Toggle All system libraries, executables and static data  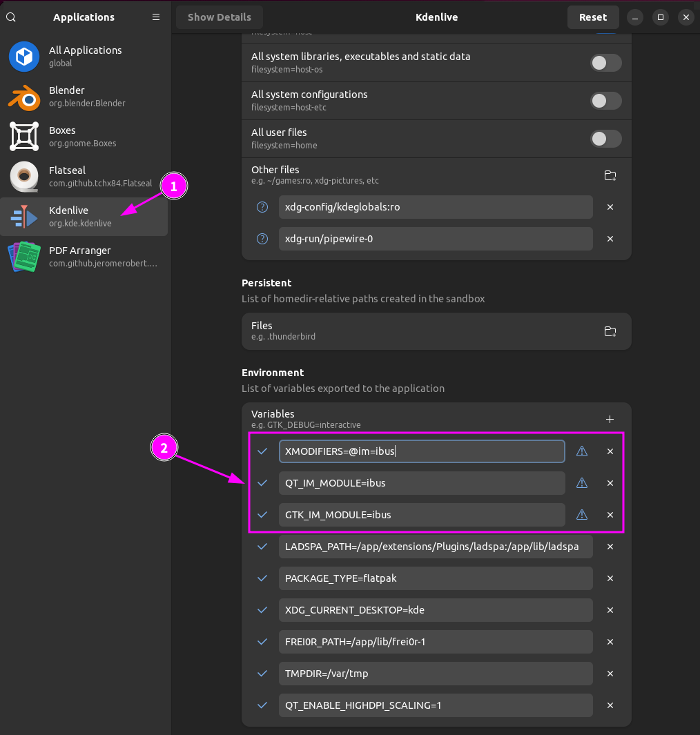pyautogui.click(x=605, y=63)
